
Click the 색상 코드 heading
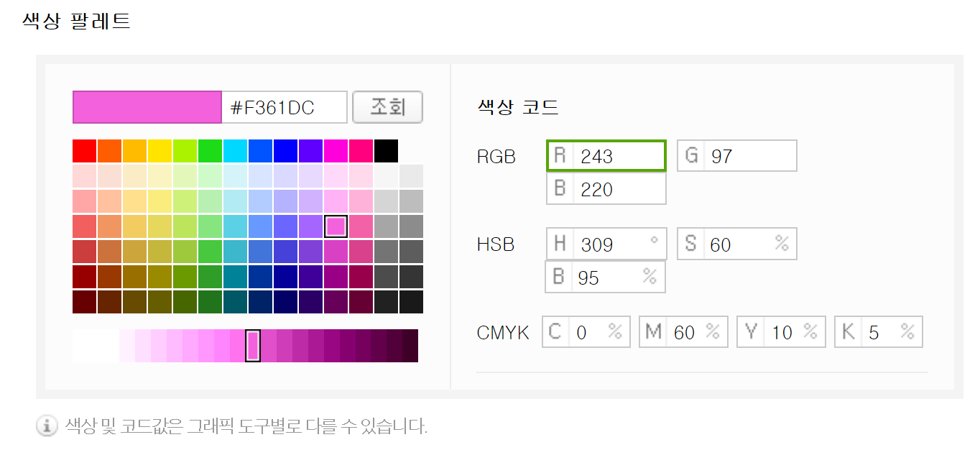click(518, 108)
